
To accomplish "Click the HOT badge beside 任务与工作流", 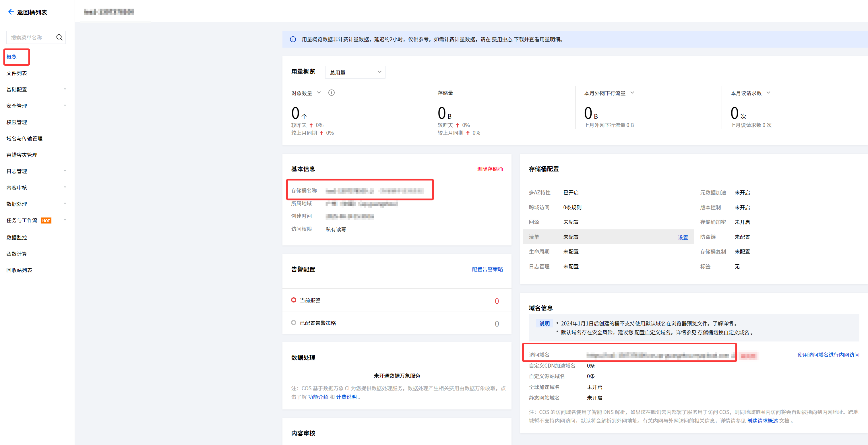I will [46, 221].
